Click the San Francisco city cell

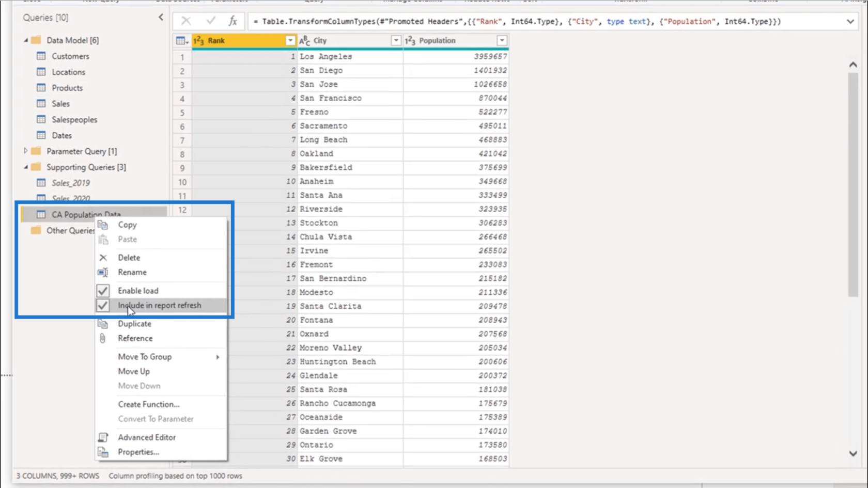tap(350, 98)
